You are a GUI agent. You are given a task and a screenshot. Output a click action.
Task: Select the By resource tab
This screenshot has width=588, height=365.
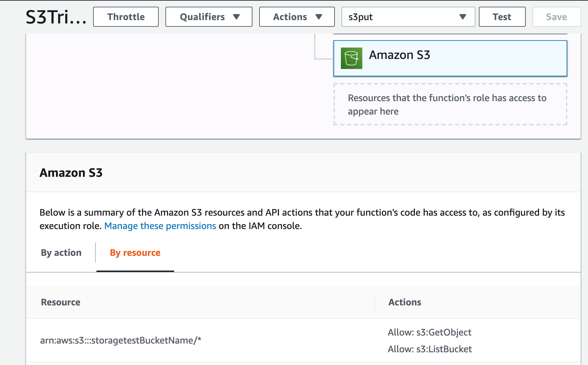click(x=135, y=253)
